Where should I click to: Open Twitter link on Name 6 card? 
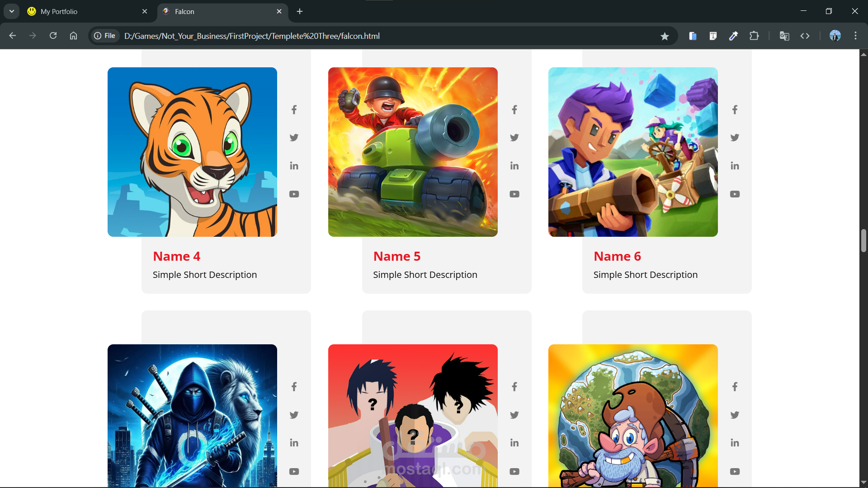735,138
